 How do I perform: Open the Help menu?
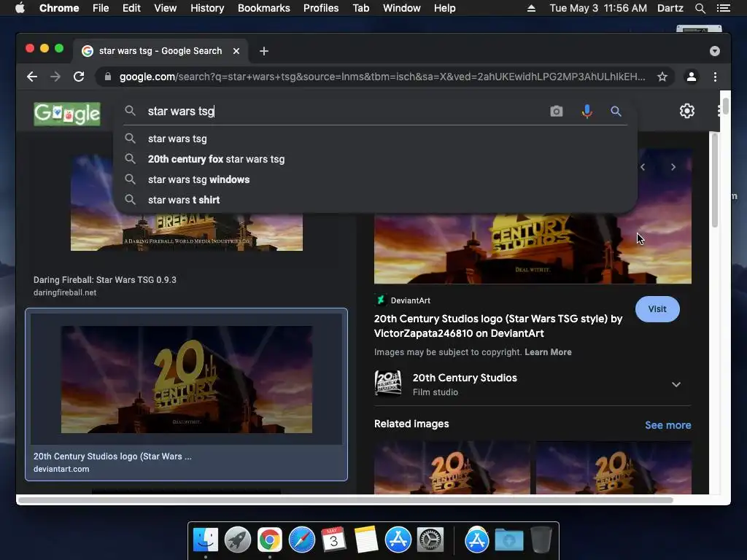tap(444, 8)
